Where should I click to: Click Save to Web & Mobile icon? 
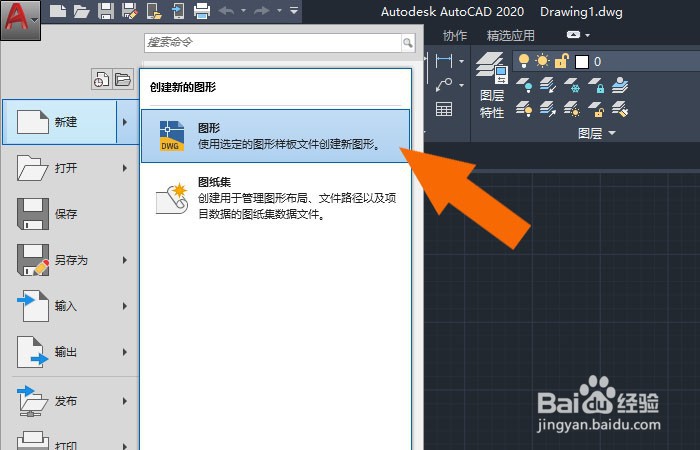[179, 11]
